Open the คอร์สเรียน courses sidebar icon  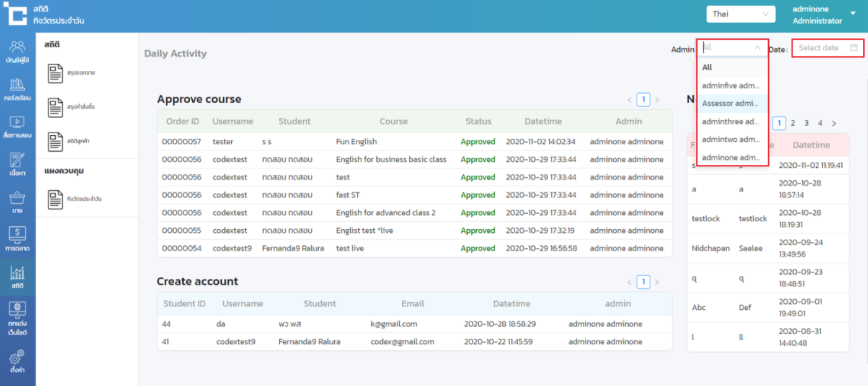pos(17,90)
